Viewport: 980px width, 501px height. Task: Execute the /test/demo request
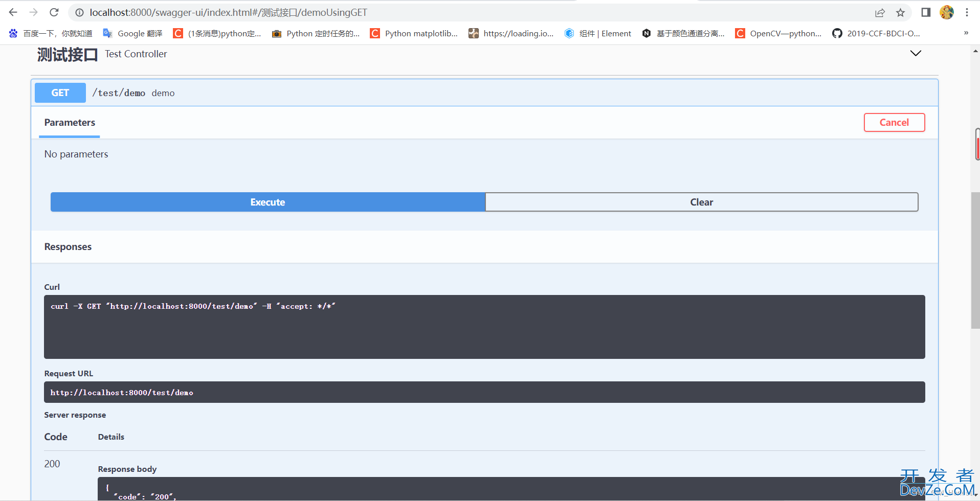268,202
